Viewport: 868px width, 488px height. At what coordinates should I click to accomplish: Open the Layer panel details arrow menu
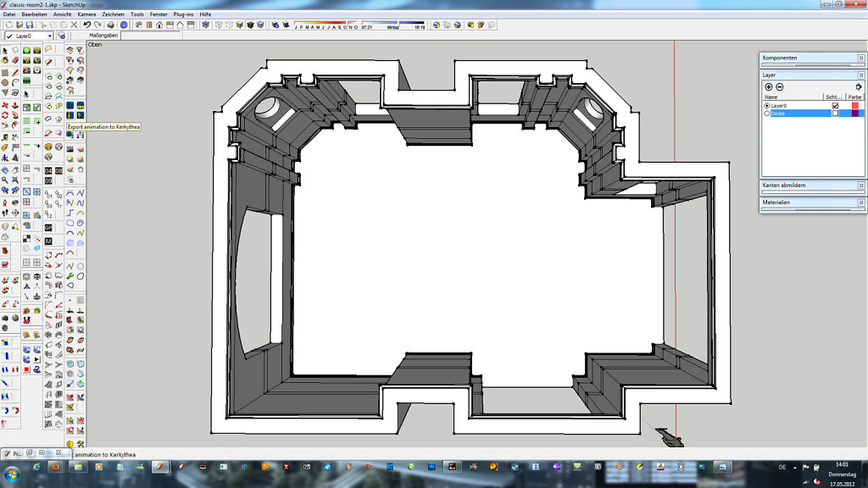tap(859, 87)
